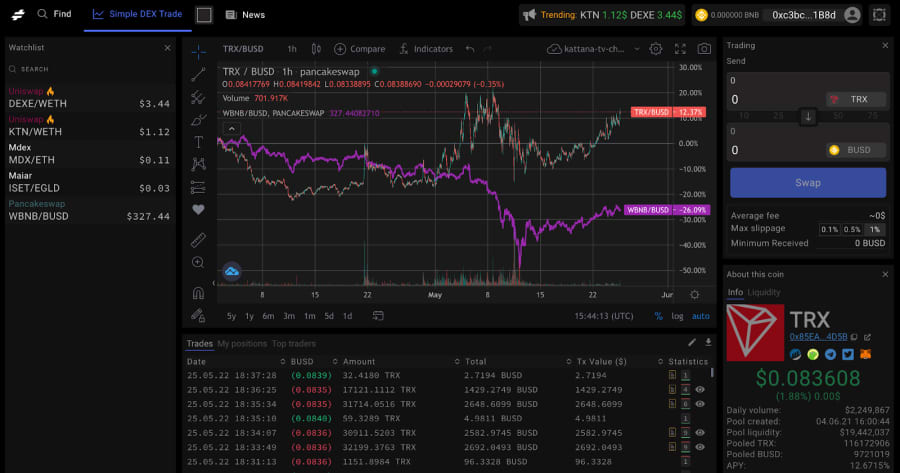This screenshot has height=473, width=900.
Task: Toggle percent scale on the chart
Action: [658, 316]
